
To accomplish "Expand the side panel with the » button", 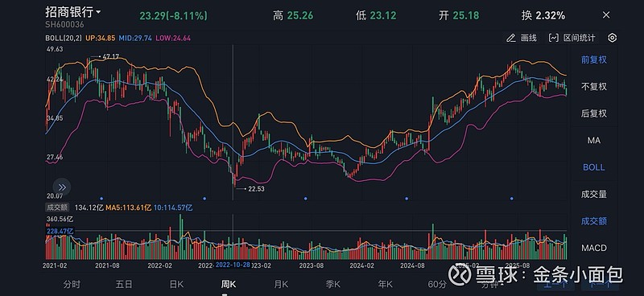I will (x=62, y=187).
